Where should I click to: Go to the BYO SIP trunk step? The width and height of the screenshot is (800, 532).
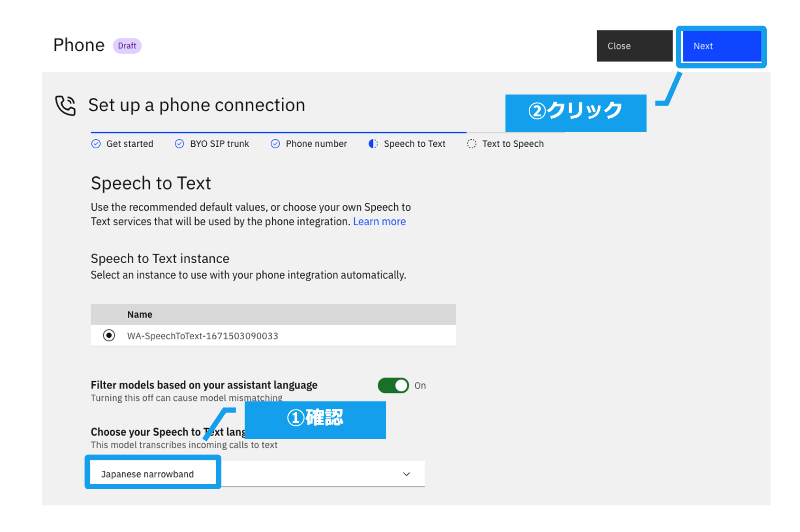pos(212,144)
